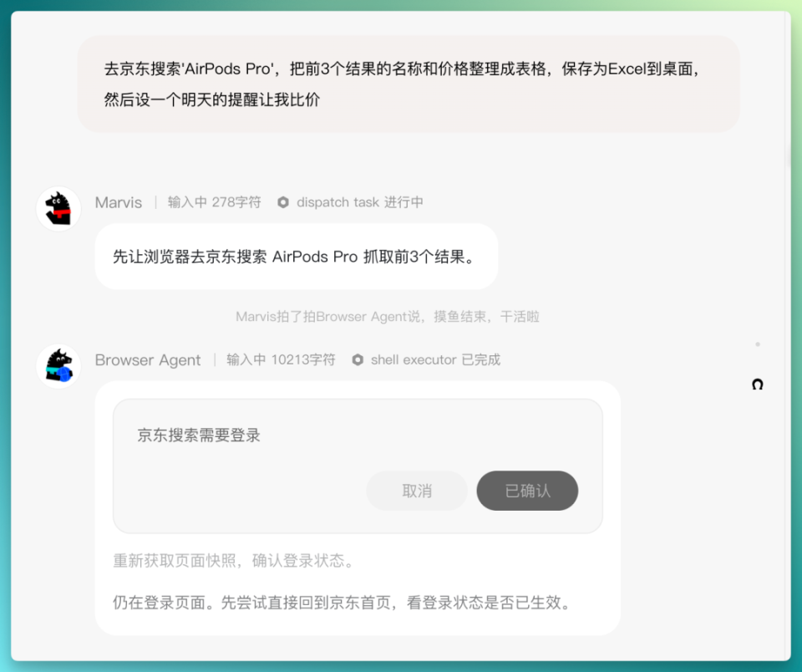Click Marvis reply about 抓取前3个结果
The image size is (802, 672).
(x=296, y=257)
